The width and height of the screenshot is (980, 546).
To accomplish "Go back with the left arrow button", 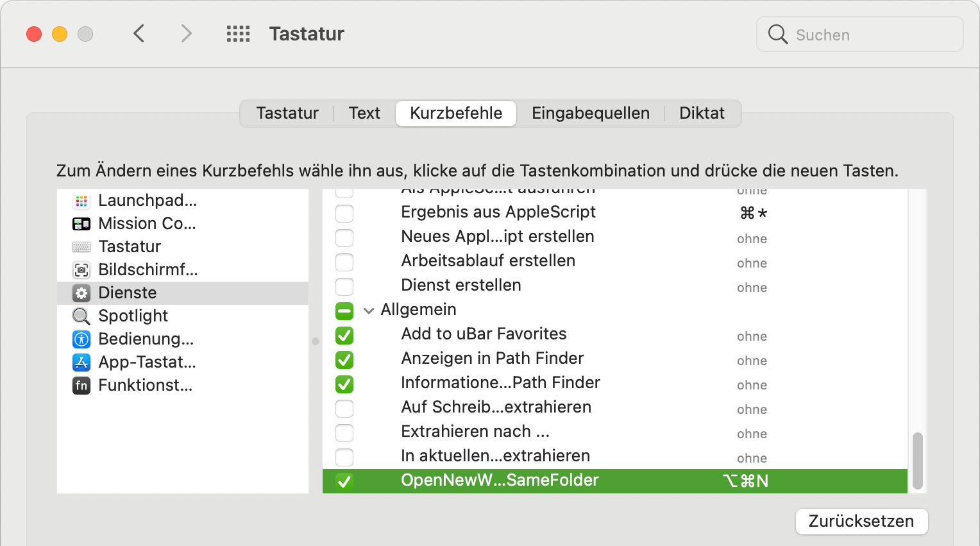I will [139, 33].
